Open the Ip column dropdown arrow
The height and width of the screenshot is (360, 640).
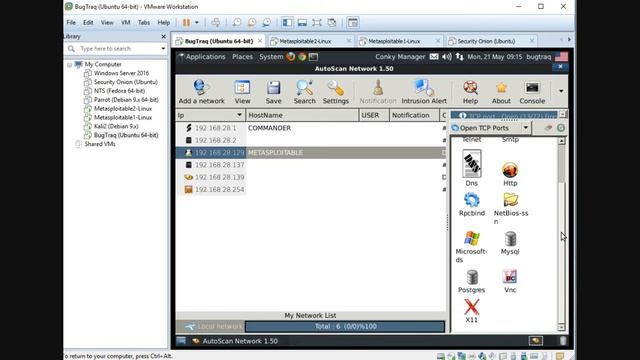(x=239, y=115)
